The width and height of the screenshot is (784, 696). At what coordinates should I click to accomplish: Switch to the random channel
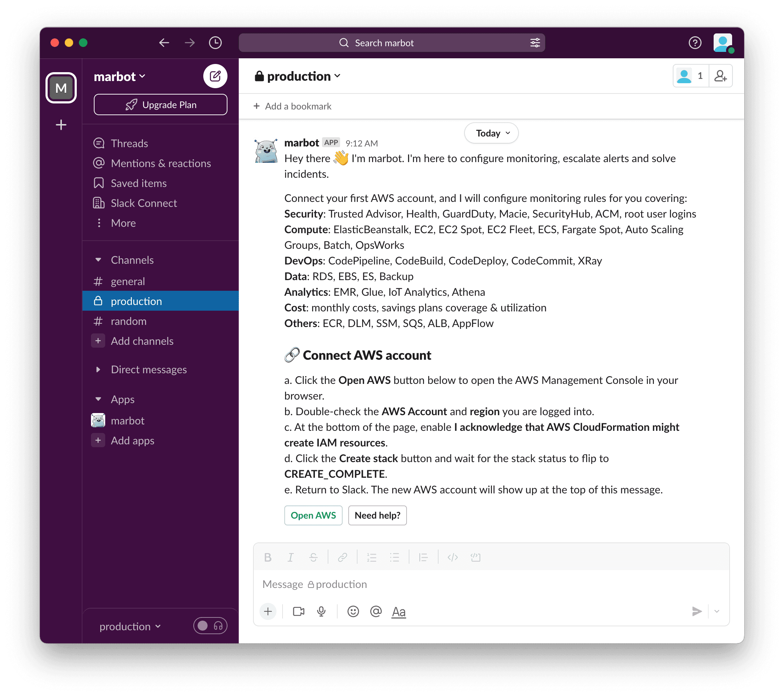[160, 321]
